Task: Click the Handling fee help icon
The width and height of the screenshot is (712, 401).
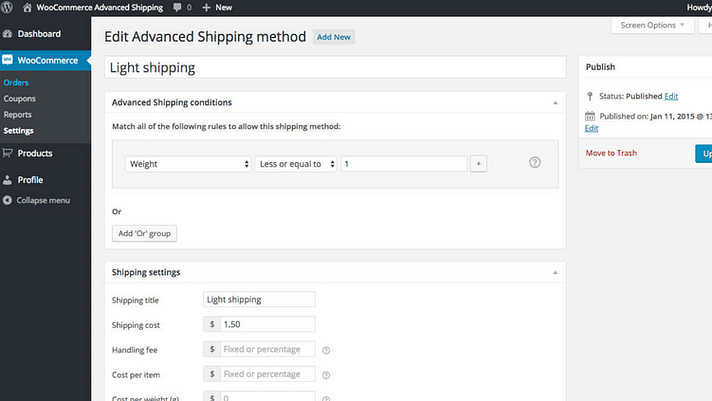Action: coord(326,350)
